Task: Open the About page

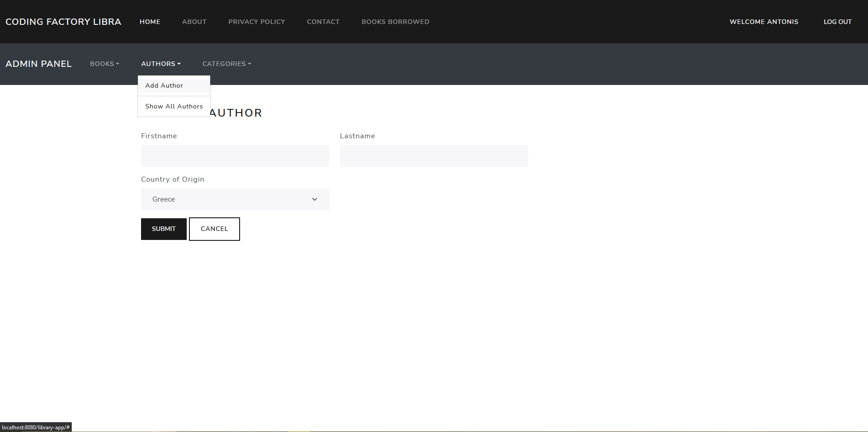Action: click(194, 22)
